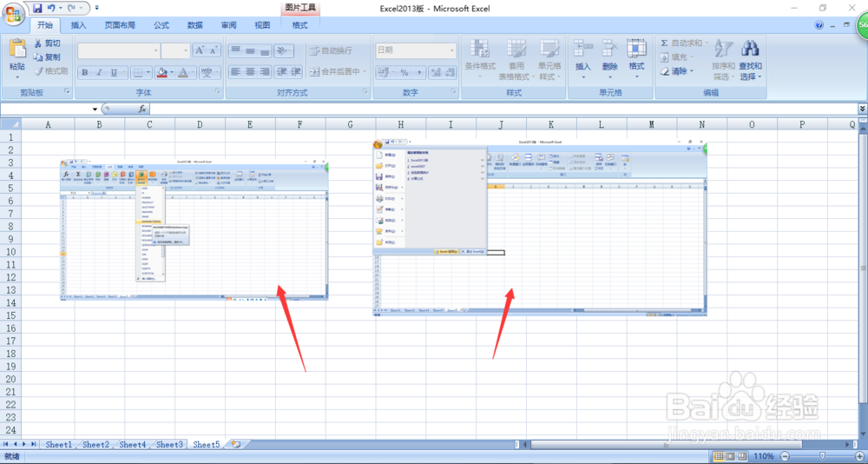
Task: Increase decimal places
Action: click(435, 72)
